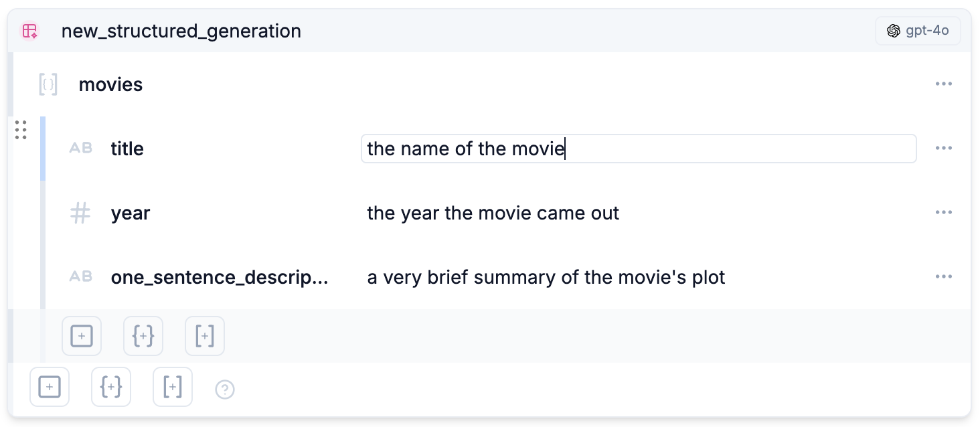Add a new property inside movies with plus icon

coord(82,336)
